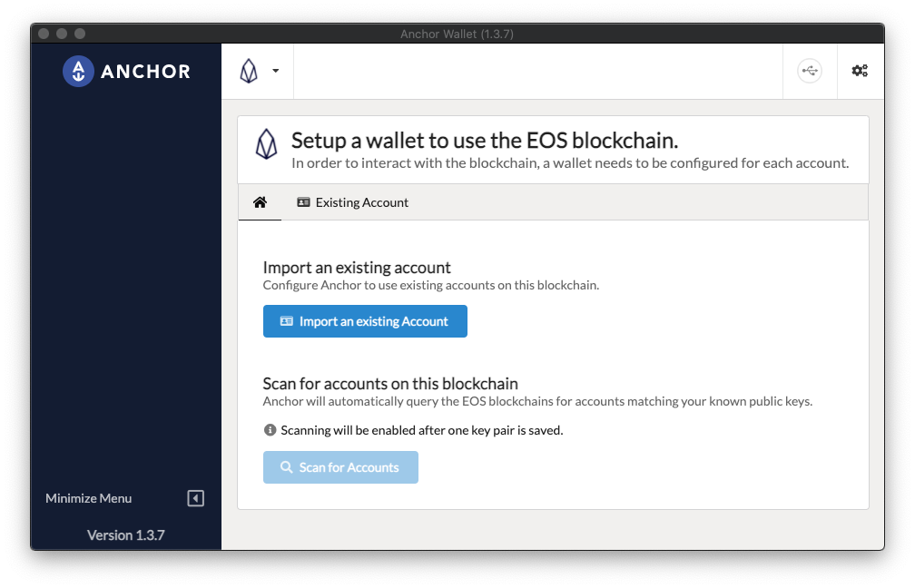Image resolution: width=915 pixels, height=588 pixels.
Task: Click the ID card icon in Existing Account tab
Action: pyautogui.click(x=303, y=202)
